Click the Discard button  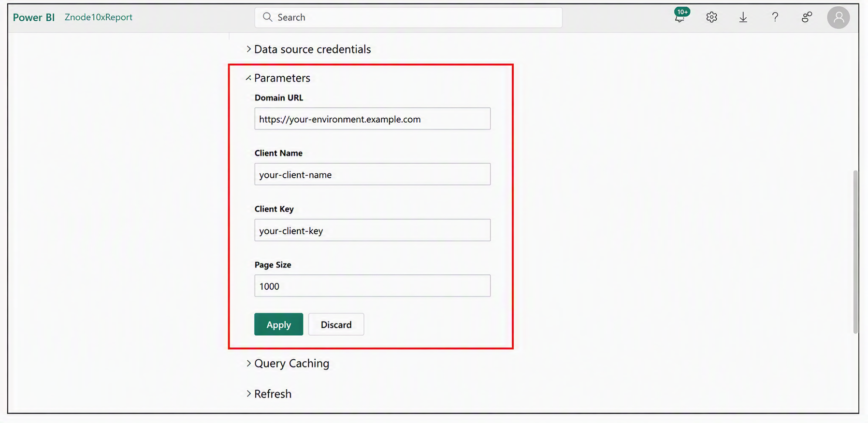pos(336,324)
